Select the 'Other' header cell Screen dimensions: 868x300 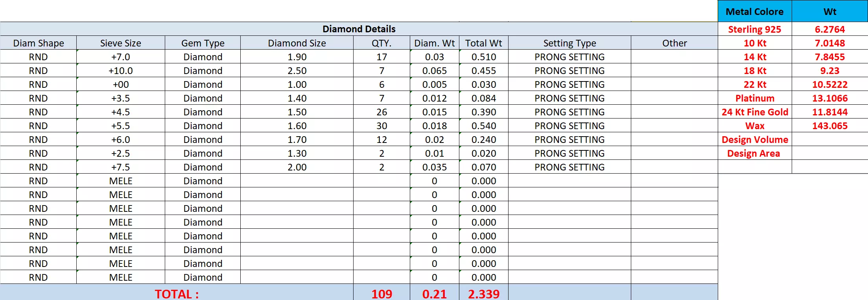[x=674, y=43]
